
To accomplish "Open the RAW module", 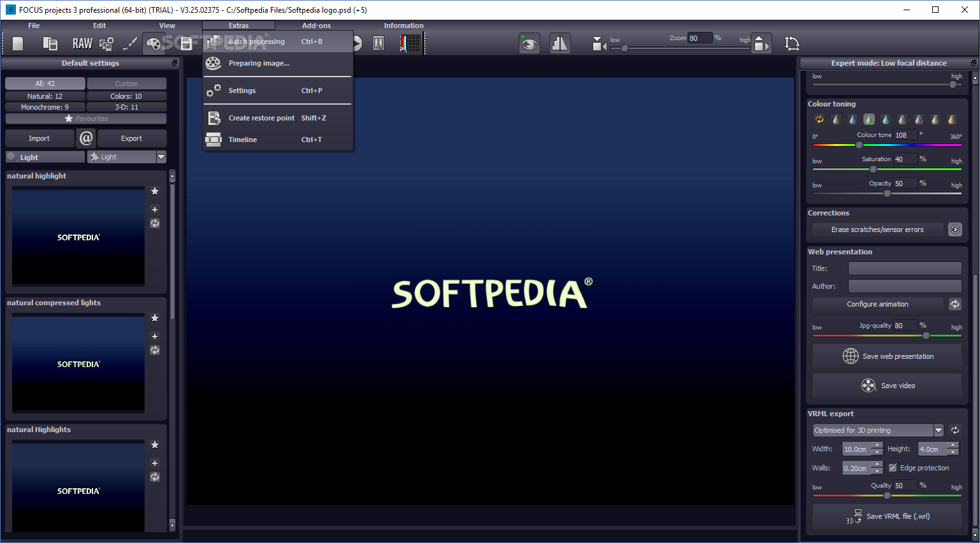I will (x=82, y=43).
